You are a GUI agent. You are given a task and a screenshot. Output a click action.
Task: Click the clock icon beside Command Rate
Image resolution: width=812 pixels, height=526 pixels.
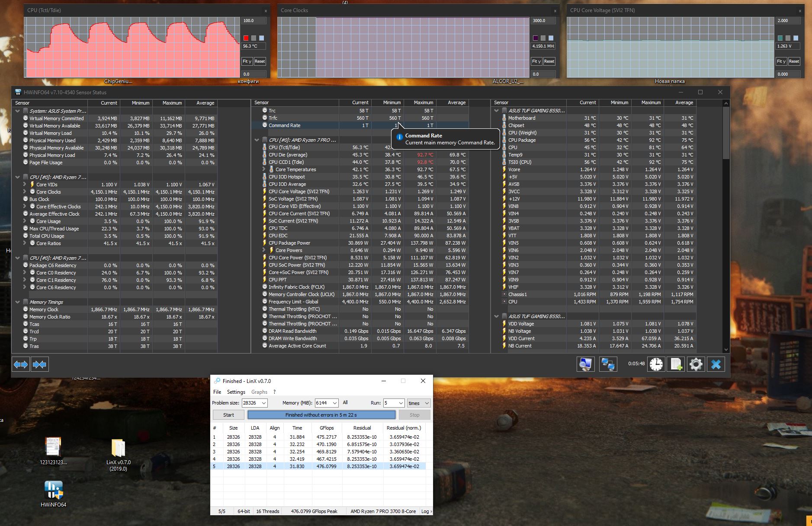[x=265, y=125]
